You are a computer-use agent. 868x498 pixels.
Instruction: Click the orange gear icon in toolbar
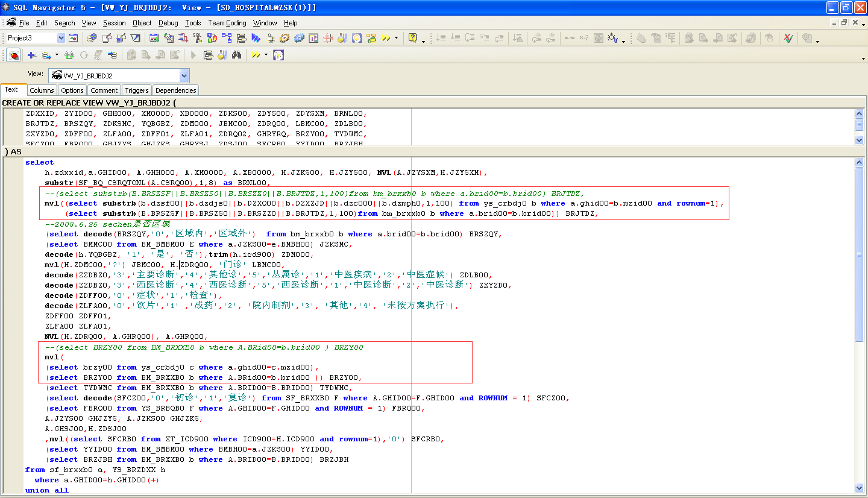coord(285,38)
